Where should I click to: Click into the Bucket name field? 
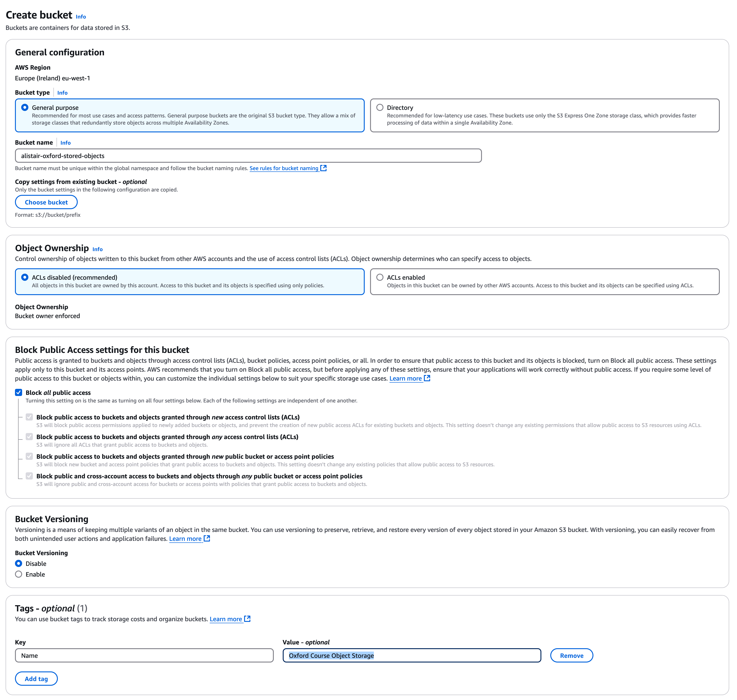(x=248, y=156)
